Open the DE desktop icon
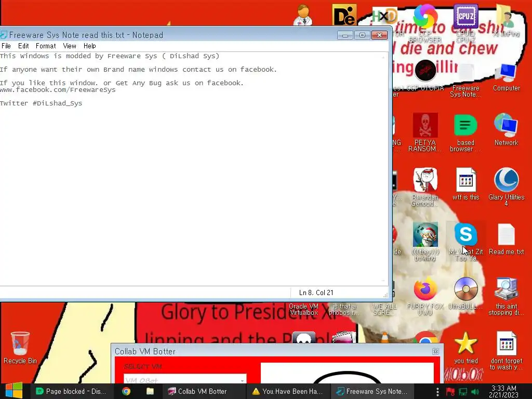 (344, 15)
